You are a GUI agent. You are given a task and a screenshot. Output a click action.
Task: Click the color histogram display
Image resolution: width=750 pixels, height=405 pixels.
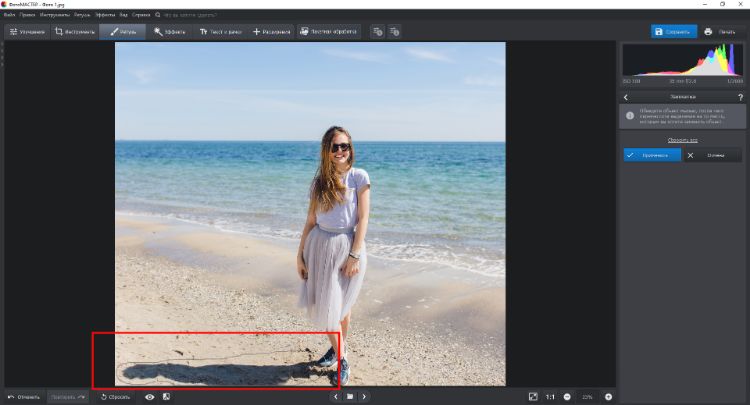pyautogui.click(x=683, y=60)
